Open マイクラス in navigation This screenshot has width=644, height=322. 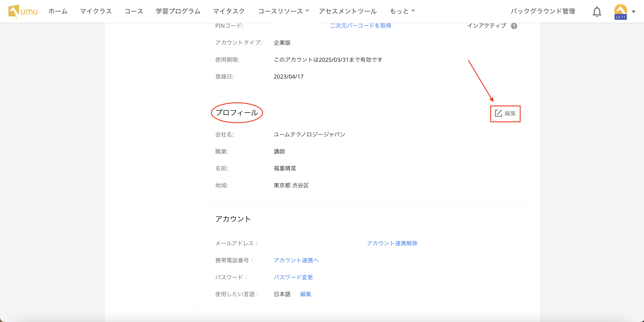point(96,11)
